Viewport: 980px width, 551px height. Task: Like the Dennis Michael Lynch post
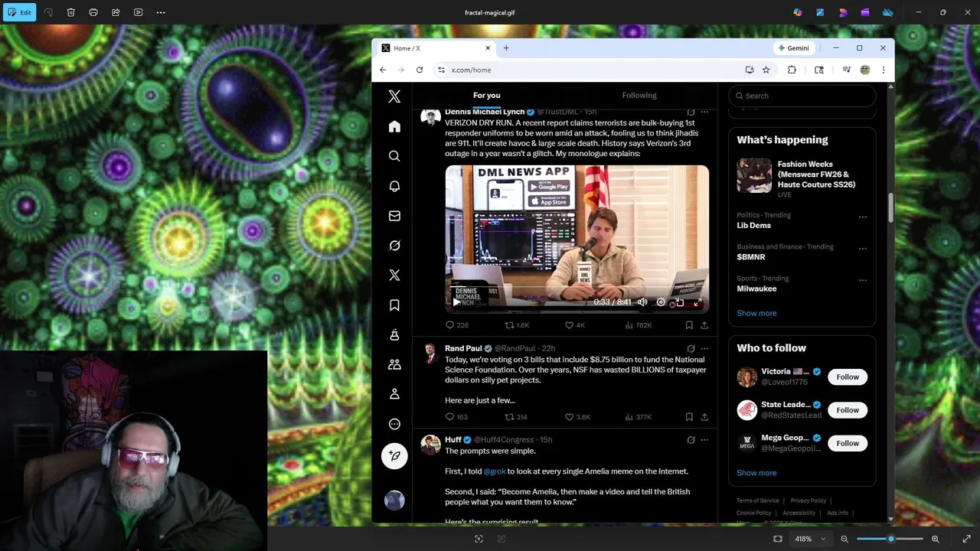[x=574, y=325]
